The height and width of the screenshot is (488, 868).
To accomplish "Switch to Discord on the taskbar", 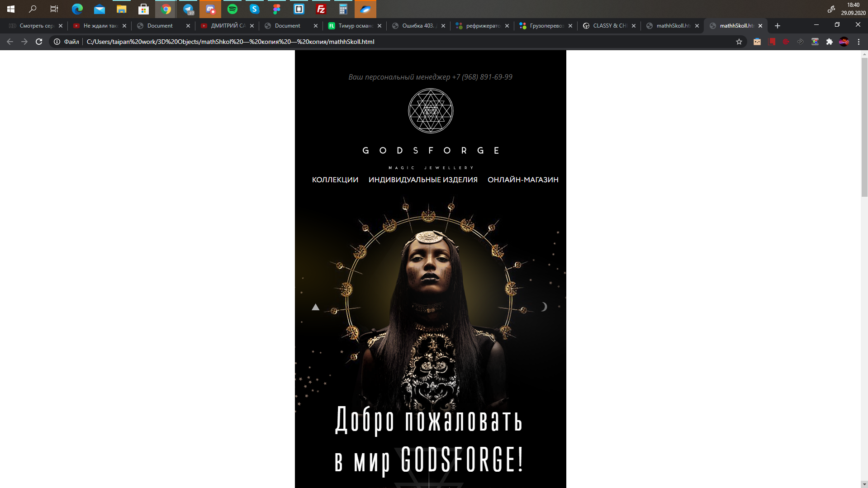I will pos(210,9).
